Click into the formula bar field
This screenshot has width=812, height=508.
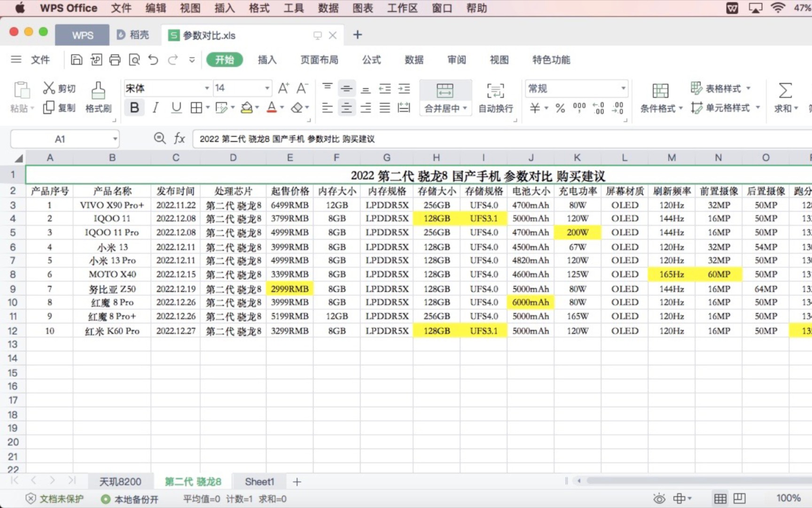click(503, 139)
